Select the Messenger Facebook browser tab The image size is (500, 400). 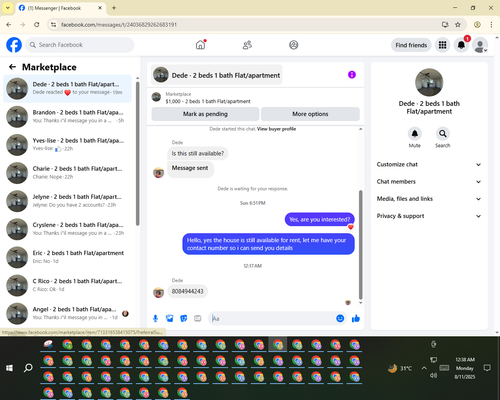pos(61,8)
